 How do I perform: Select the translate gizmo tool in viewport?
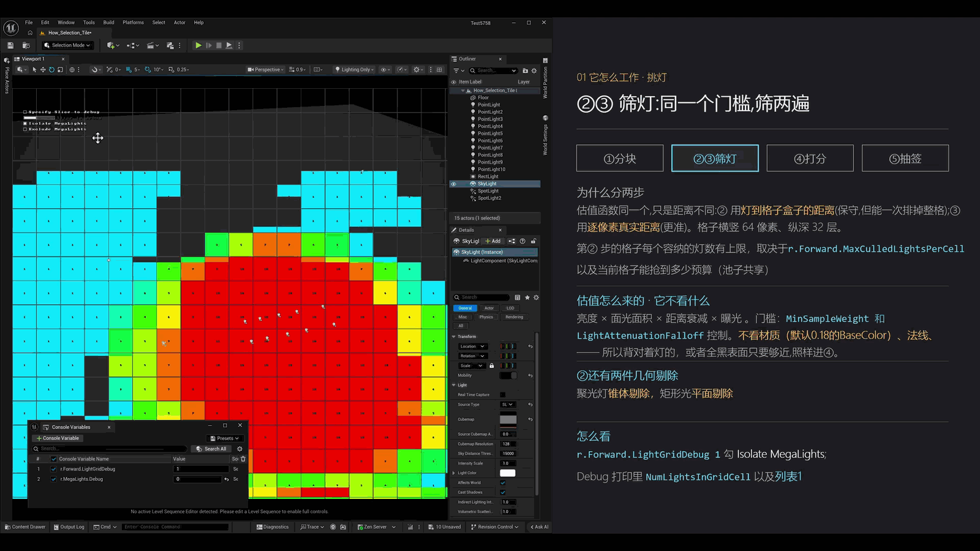click(x=43, y=70)
